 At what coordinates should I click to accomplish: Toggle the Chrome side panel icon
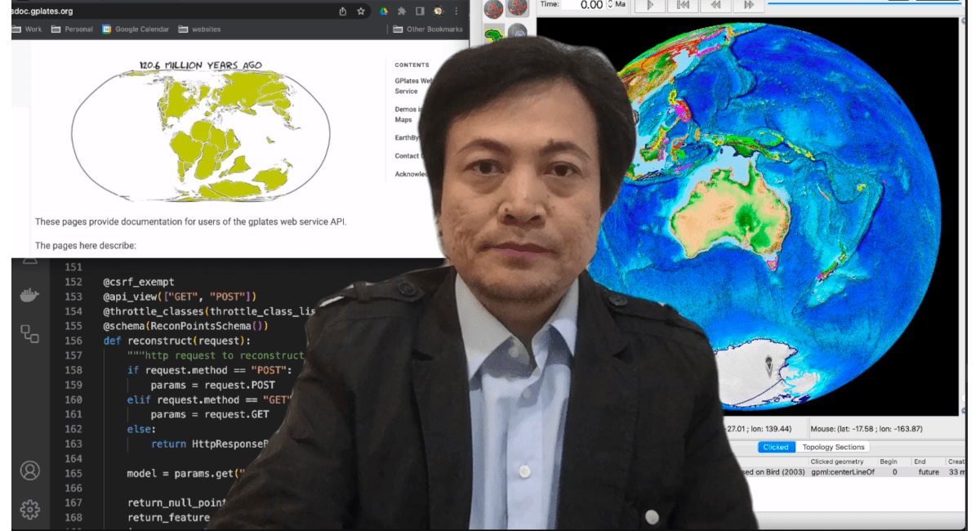pos(420,11)
